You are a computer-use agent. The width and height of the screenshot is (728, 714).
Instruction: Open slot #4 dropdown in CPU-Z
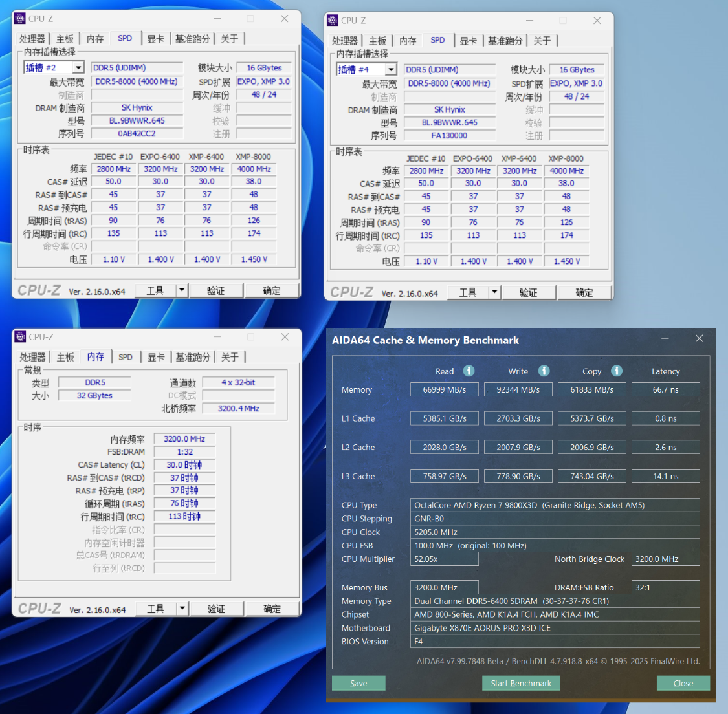pos(391,70)
